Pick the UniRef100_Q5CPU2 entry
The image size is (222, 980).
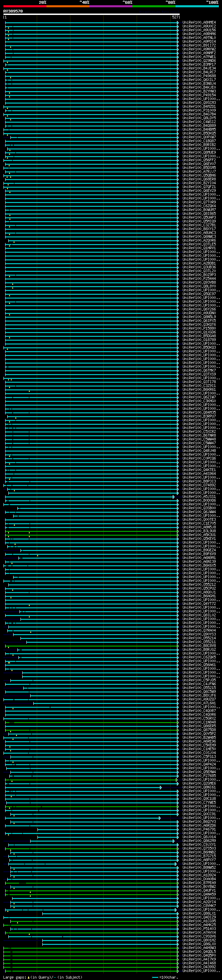pyautogui.click(x=199, y=589)
